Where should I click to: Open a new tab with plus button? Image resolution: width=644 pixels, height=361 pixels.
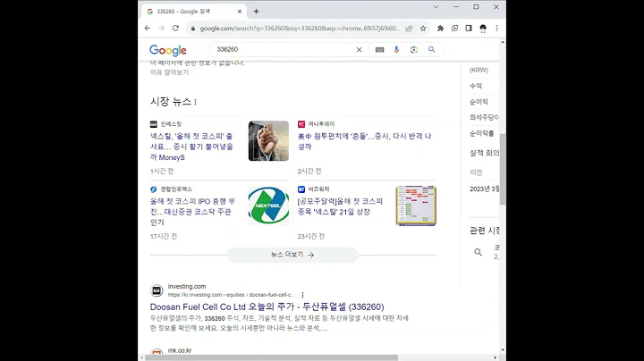click(257, 12)
